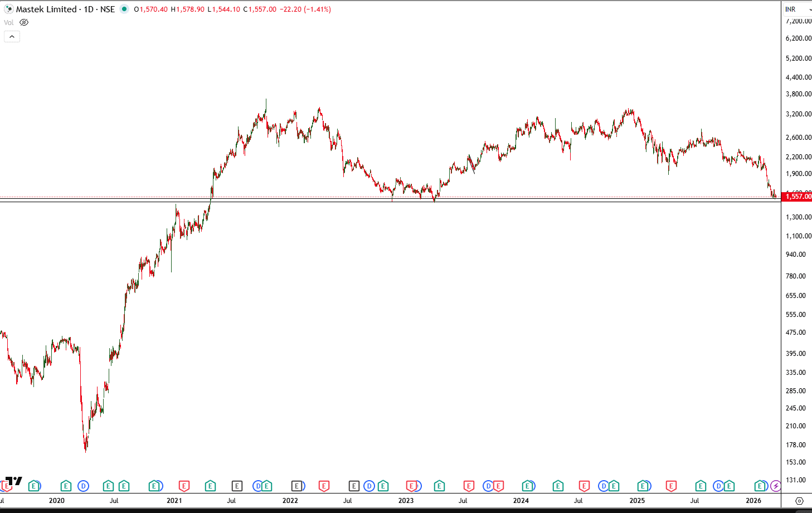
Task: Click the 2,600.00 price scale label
Action: pos(799,137)
